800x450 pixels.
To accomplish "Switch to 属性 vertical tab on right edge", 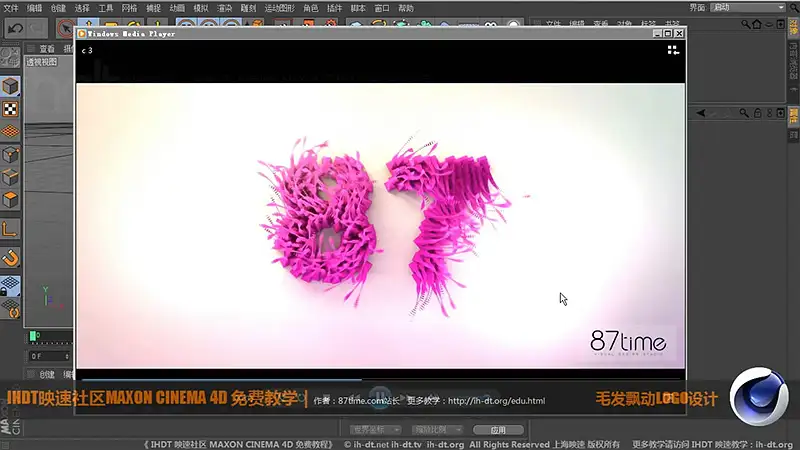I will point(794,116).
